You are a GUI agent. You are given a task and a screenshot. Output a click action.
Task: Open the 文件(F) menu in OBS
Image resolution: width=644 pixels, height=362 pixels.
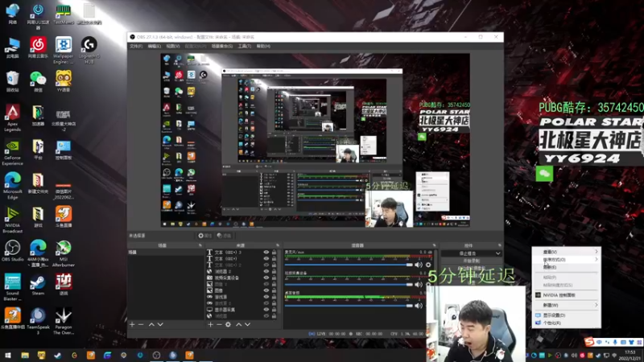click(136, 47)
